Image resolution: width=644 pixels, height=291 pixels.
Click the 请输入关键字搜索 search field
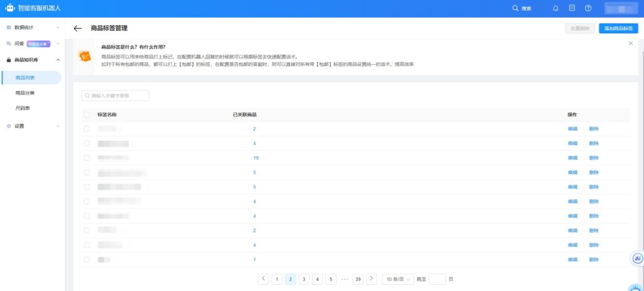click(x=115, y=96)
